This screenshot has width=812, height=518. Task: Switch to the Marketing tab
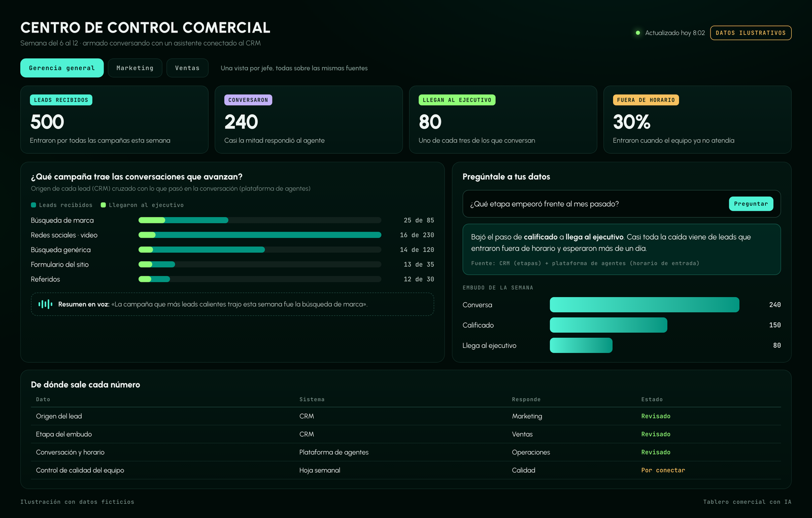[135, 68]
